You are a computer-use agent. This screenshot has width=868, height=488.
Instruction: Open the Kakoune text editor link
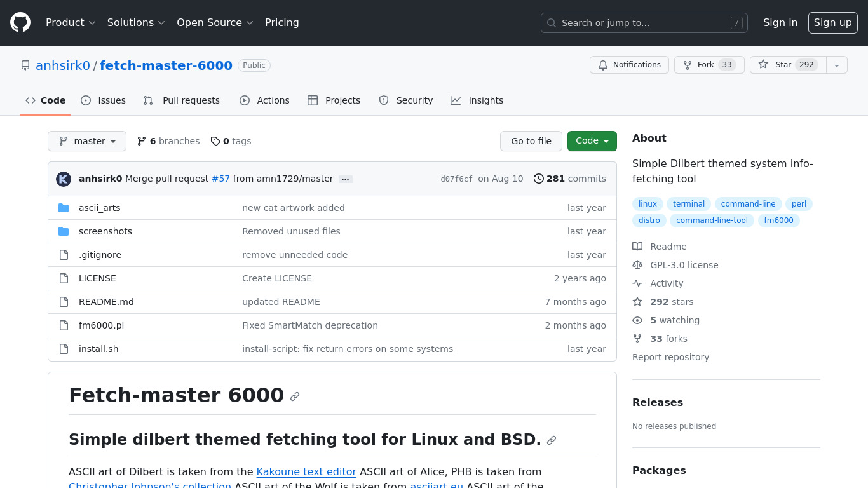pos(306,471)
